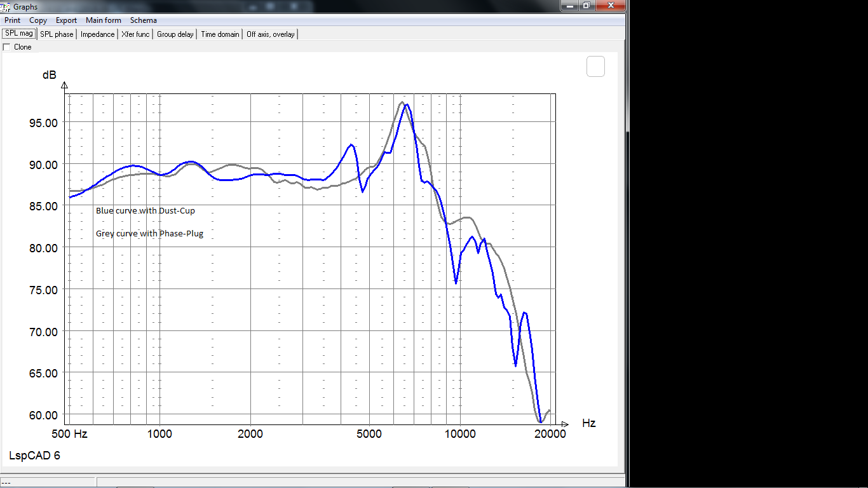The image size is (868, 488).
Task: Close the Graphs window
Action: click(x=610, y=5)
